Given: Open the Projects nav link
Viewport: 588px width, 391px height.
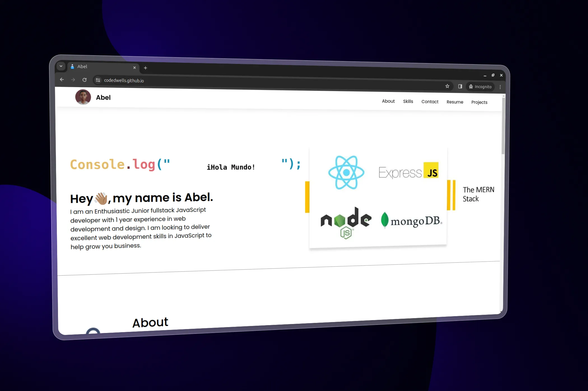Looking at the screenshot, I should tap(479, 102).
